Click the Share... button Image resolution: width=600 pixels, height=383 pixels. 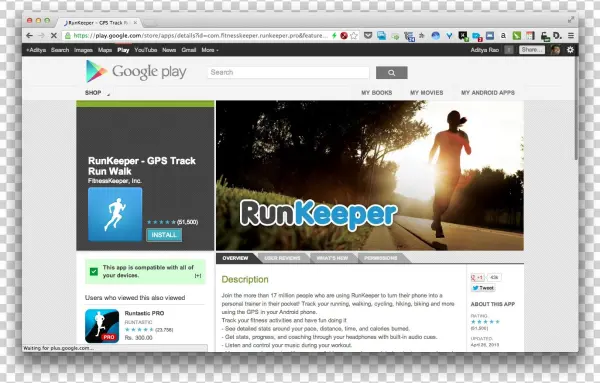[x=532, y=50]
